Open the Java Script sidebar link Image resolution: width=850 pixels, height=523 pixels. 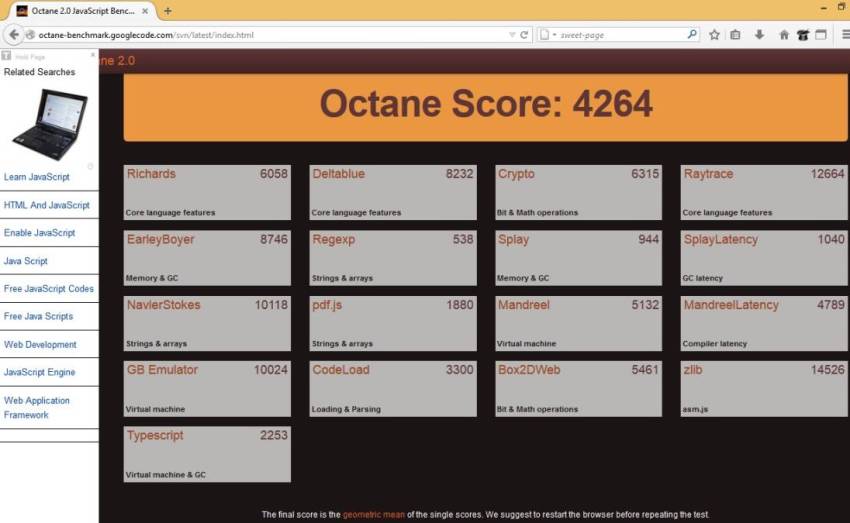coord(25,261)
